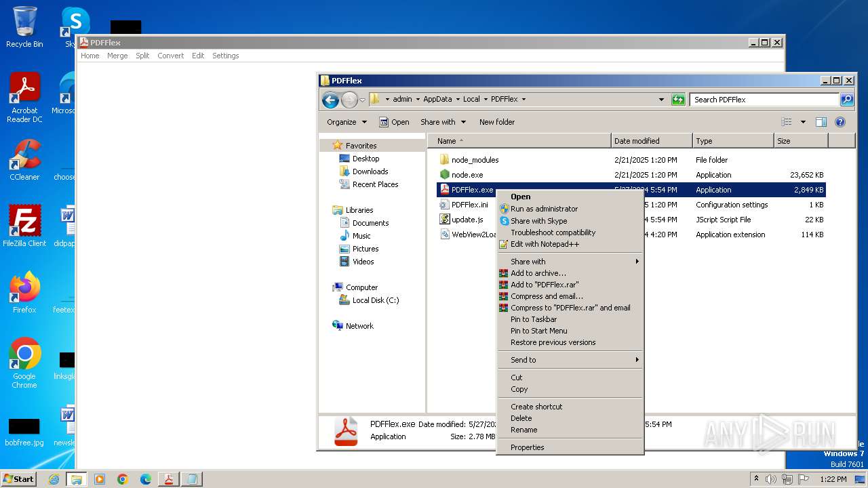Click the taskbar clock showing 1:22 PM
The image size is (868, 488).
pos(833,479)
